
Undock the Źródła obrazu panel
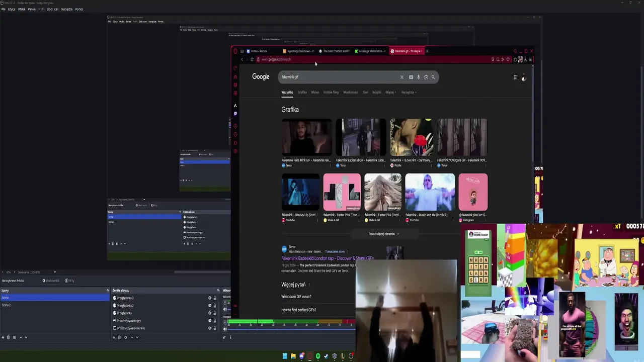pyautogui.click(x=218, y=290)
